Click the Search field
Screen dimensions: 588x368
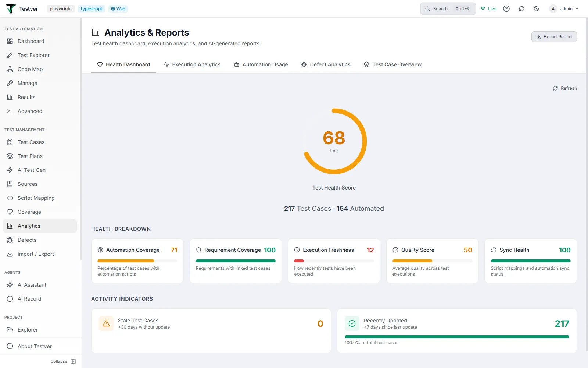(x=448, y=9)
